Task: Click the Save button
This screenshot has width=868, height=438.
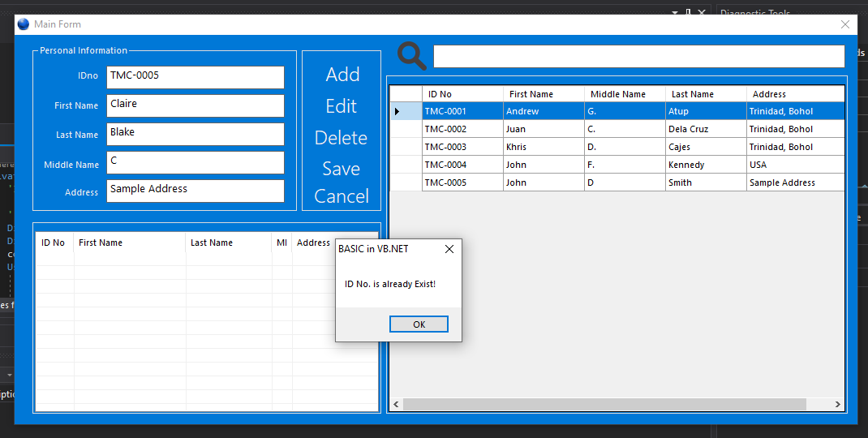Action: [342, 169]
